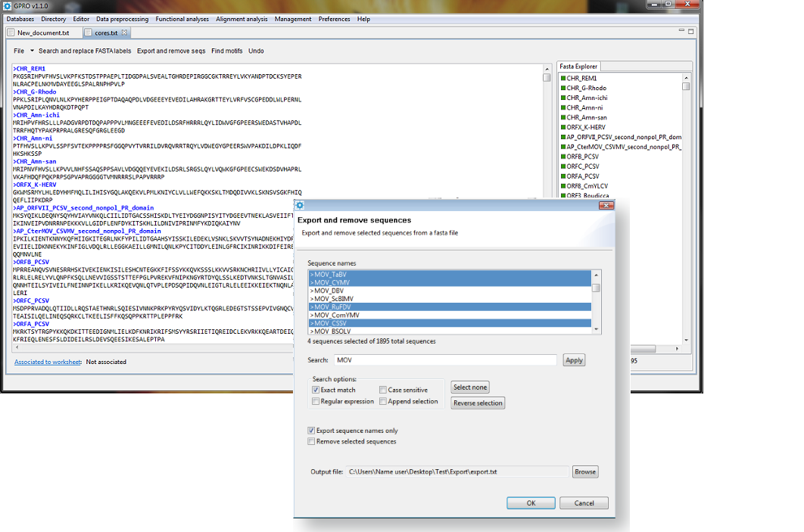Open the File dropdown arrow in editor toolbar

click(x=32, y=51)
